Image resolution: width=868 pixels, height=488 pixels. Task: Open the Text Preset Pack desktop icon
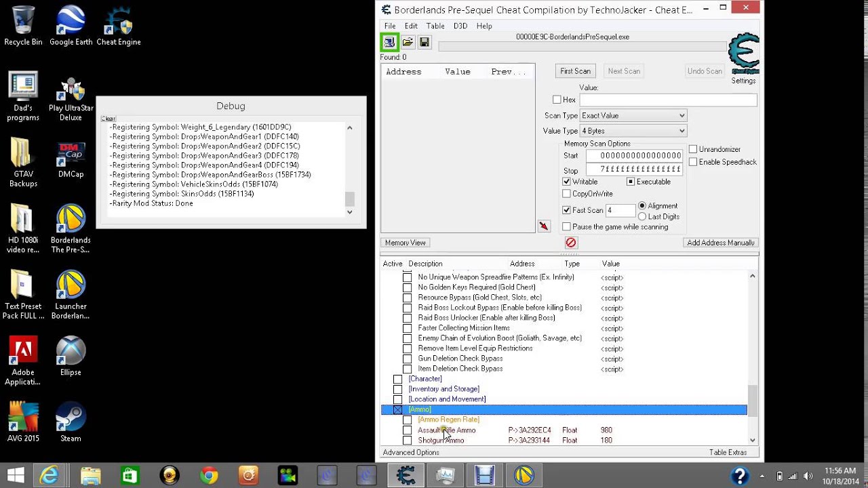tap(23, 295)
